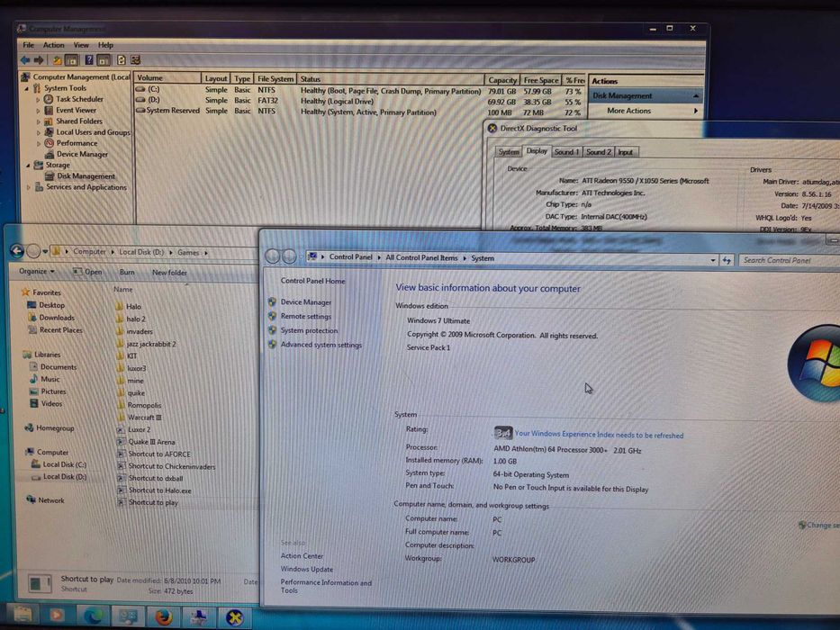Select Downloads in Favorites

click(x=56, y=317)
